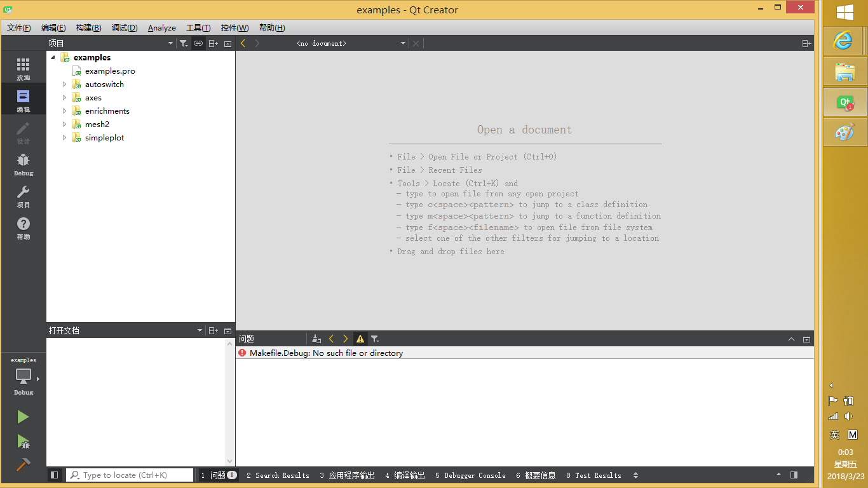Image resolution: width=868 pixels, height=488 pixels.
Task: Toggle synchronize with editor link icon
Action: pos(198,43)
